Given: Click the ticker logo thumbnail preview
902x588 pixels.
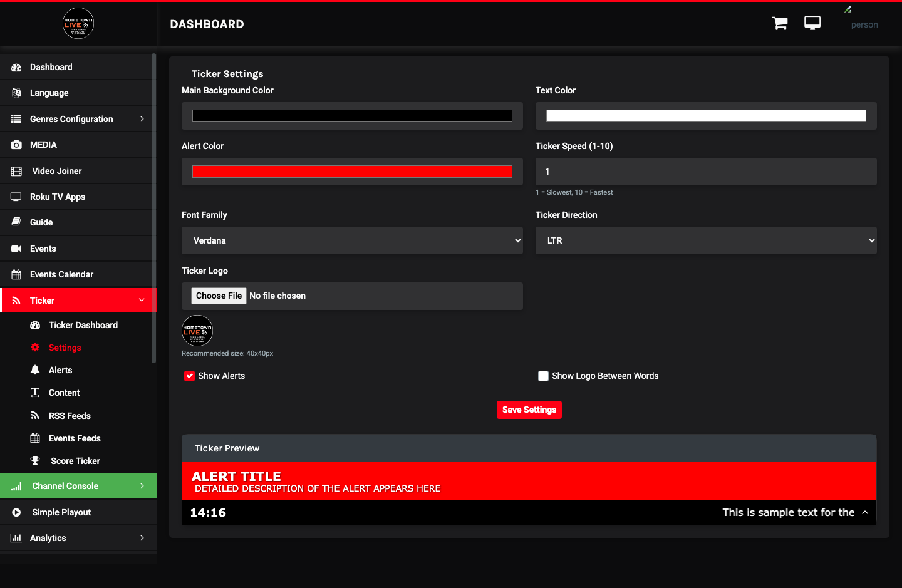Looking at the screenshot, I should tap(197, 331).
